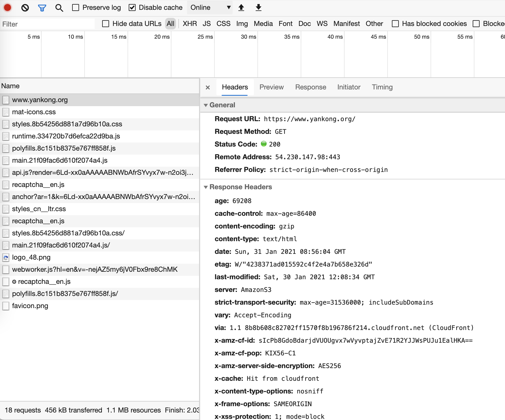Select the www.yankong.org request
This screenshot has width=505, height=420.
(100, 100)
